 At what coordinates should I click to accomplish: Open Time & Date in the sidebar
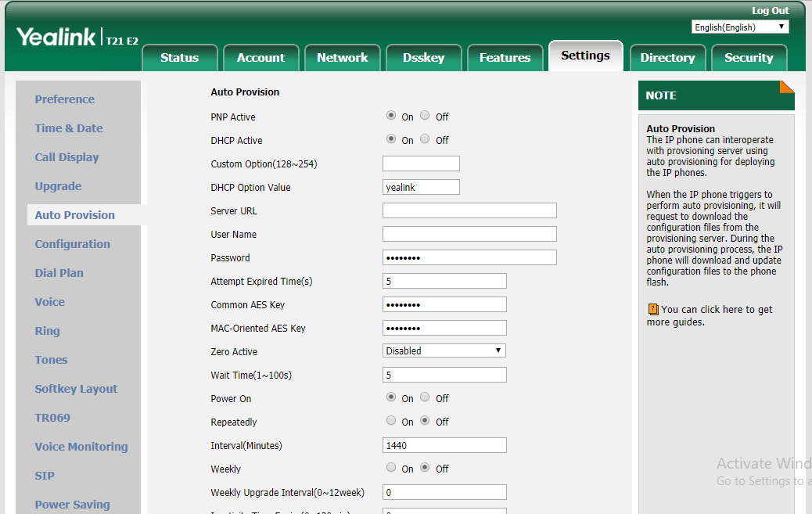click(x=69, y=128)
